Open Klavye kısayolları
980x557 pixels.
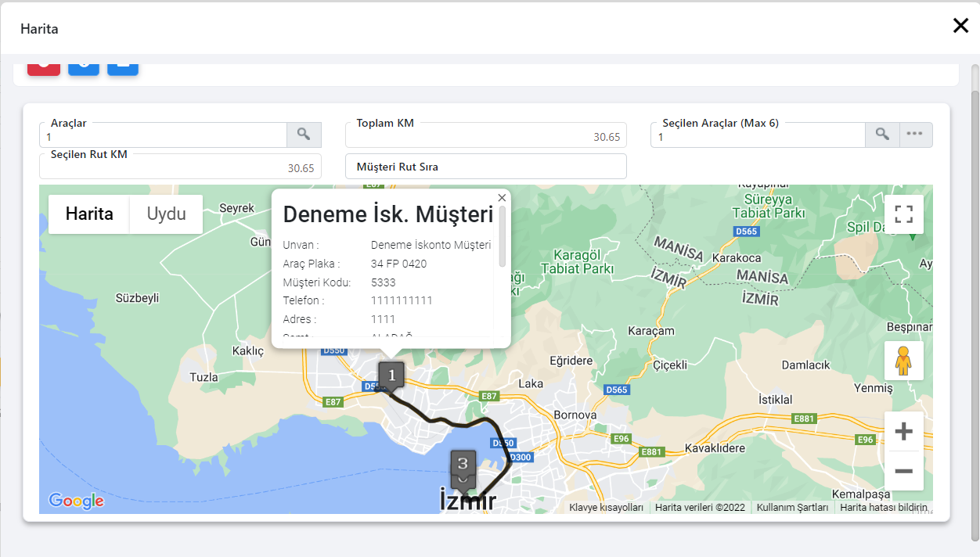click(x=606, y=508)
